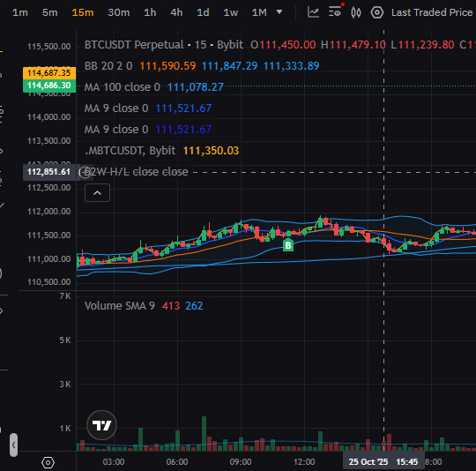This screenshot has height=471, width=476.
Task: Click the BB 20 2 0 indicator label
Action: click(108, 66)
